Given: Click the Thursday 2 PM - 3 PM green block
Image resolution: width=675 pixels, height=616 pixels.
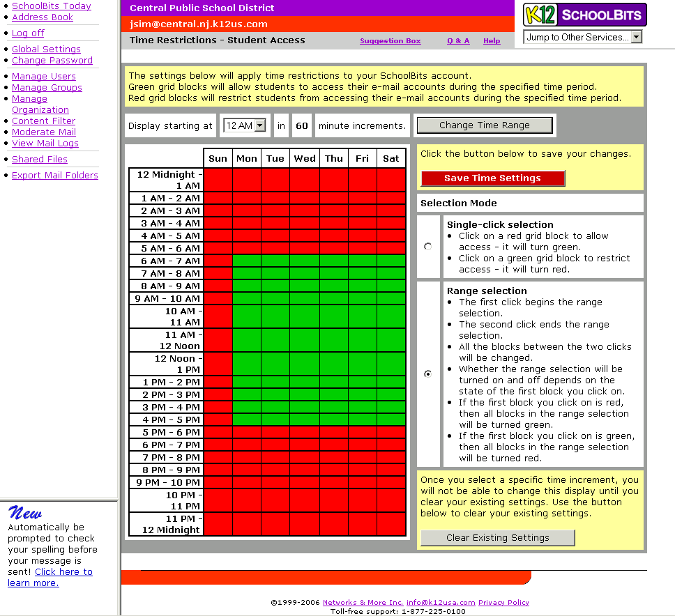Looking at the screenshot, I should pyautogui.click(x=334, y=394).
